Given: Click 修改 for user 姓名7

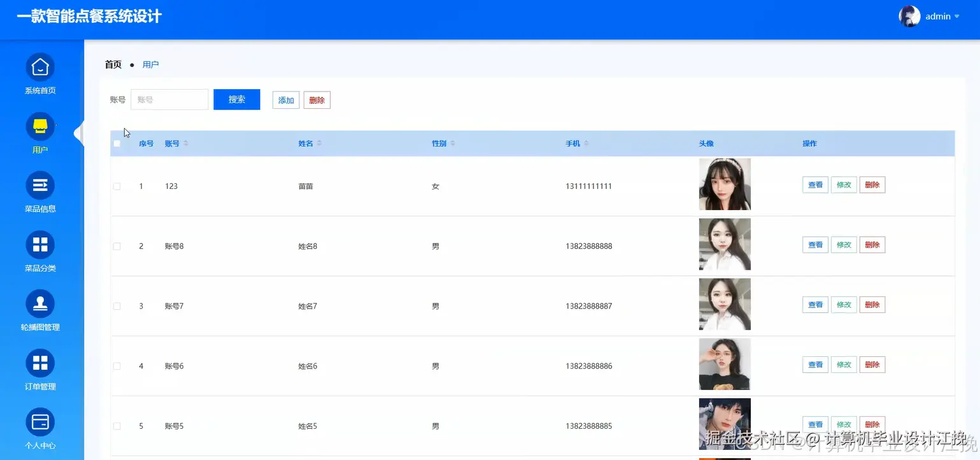Looking at the screenshot, I should [844, 304].
